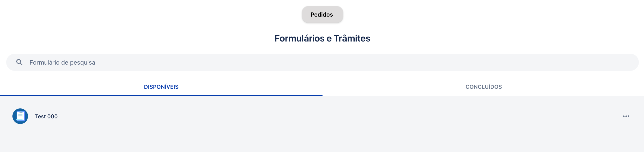This screenshot has width=644, height=152.
Task: Select the blue circular document icon
Action: point(20,116)
